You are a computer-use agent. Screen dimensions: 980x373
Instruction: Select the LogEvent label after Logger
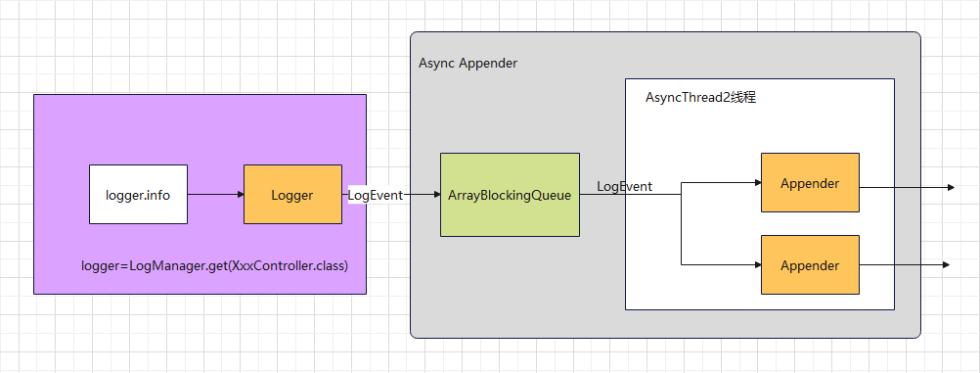coord(375,195)
